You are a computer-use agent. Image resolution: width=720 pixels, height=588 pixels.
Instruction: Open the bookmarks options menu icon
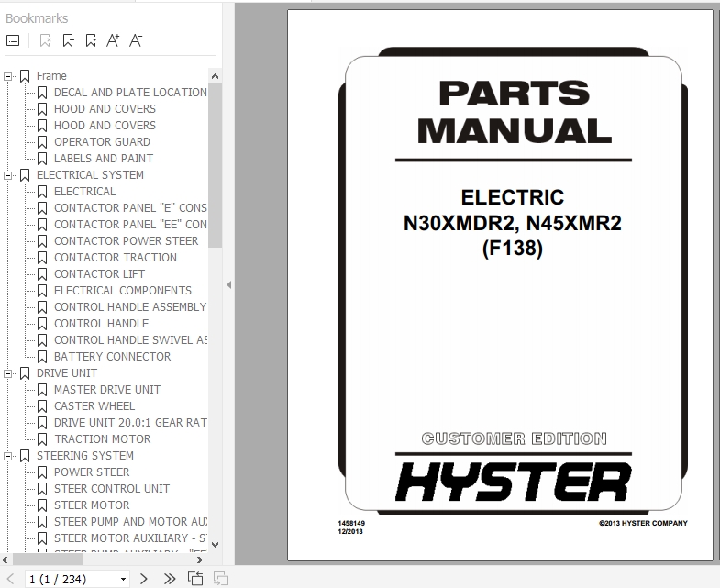pos(13,40)
